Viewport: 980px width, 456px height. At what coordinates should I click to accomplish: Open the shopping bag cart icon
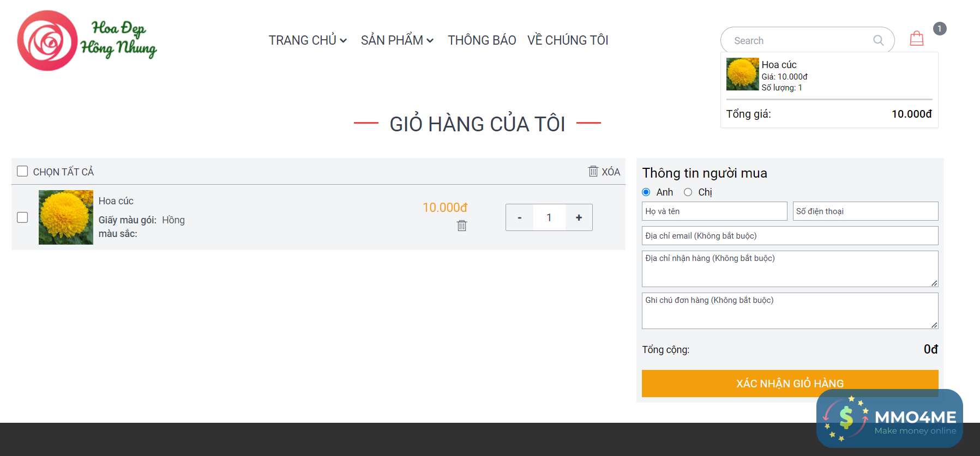click(917, 39)
